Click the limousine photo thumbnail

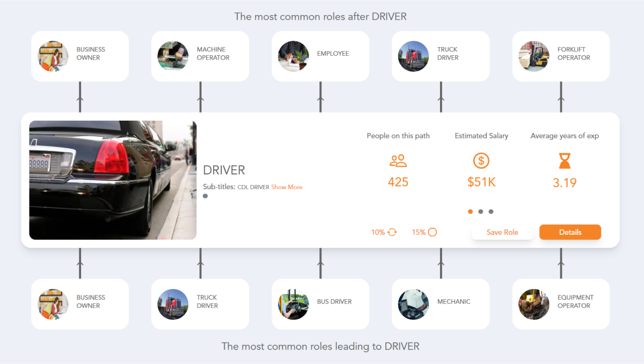[x=113, y=180]
